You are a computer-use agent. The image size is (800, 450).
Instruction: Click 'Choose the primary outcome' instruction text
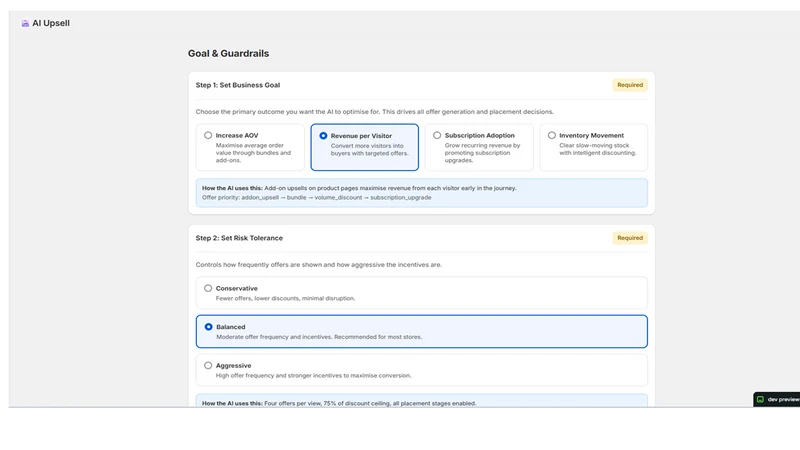tap(374, 112)
